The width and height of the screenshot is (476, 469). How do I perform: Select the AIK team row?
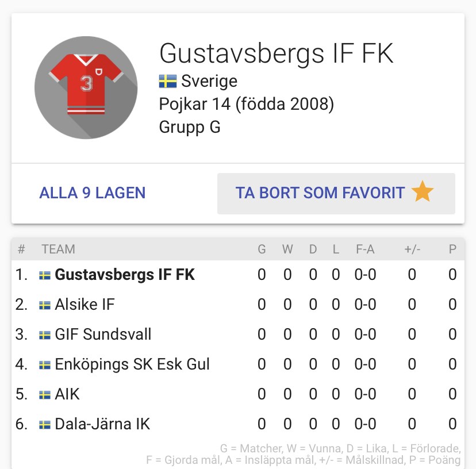point(67,394)
